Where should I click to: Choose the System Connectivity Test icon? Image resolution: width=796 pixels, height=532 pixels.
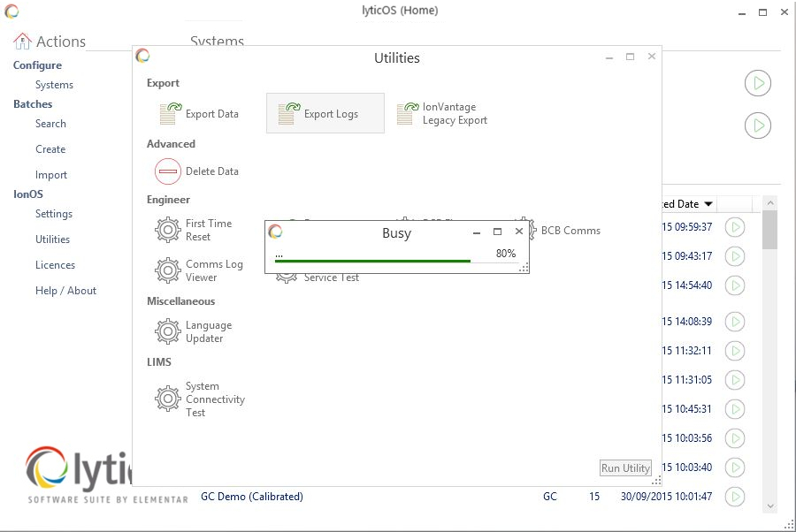[168, 399]
